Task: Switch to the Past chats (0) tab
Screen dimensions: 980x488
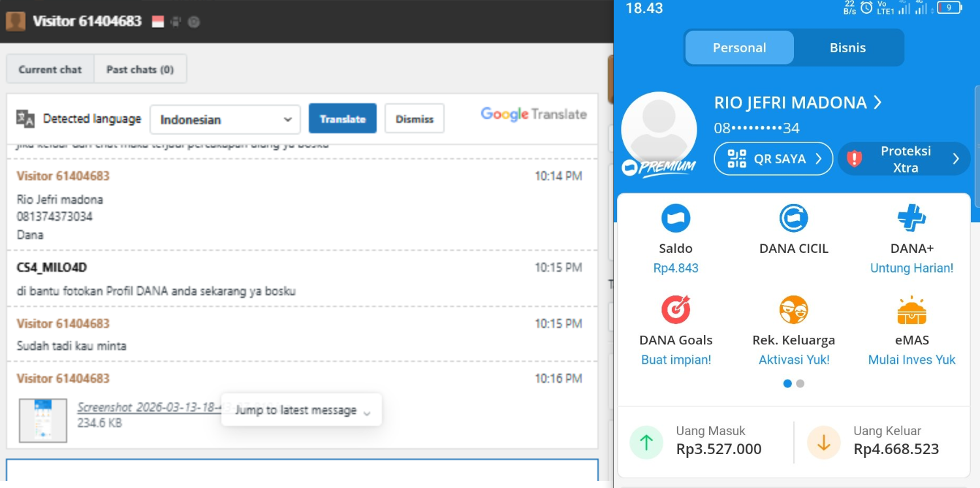Action: (x=140, y=69)
